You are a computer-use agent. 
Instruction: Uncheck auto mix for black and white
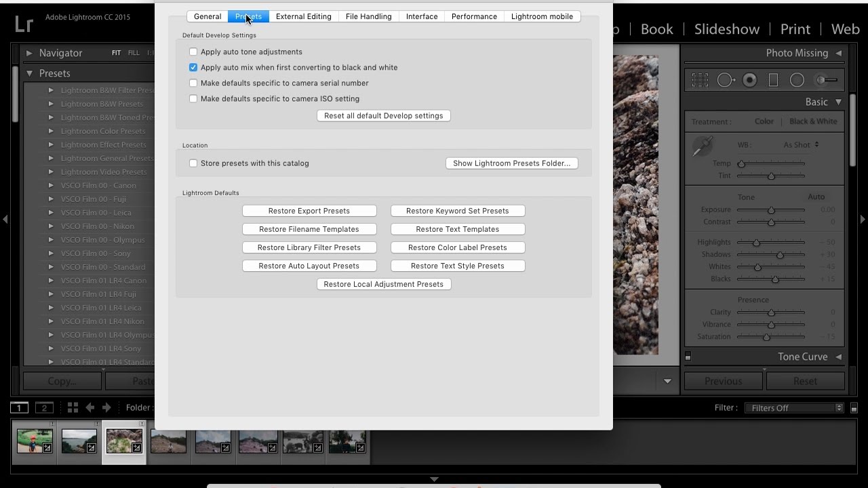coord(193,67)
